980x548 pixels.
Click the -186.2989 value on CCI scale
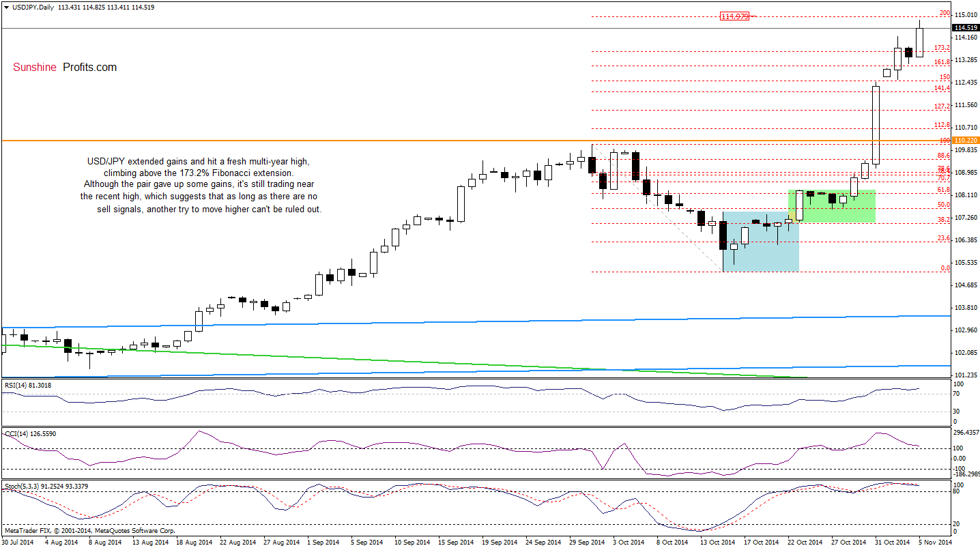coord(965,474)
